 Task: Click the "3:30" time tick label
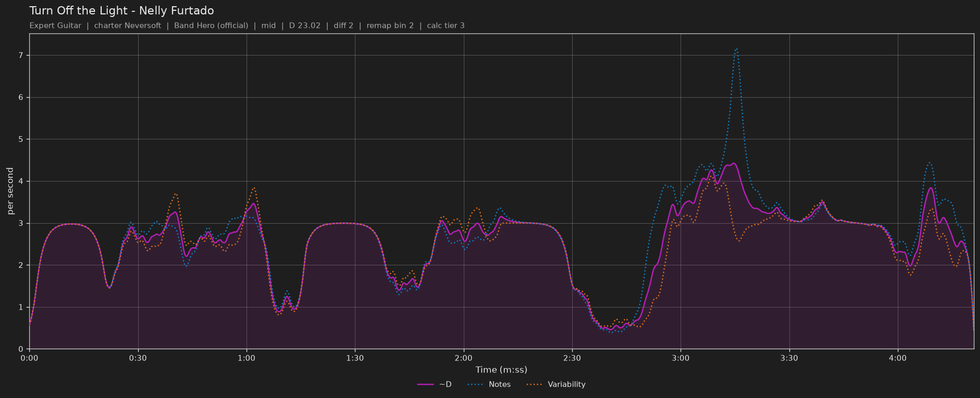(x=789, y=358)
